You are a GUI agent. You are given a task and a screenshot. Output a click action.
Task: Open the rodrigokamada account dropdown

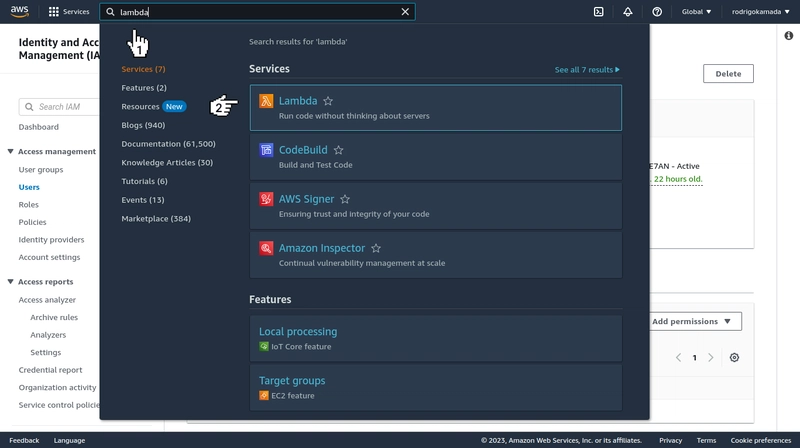pyautogui.click(x=760, y=12)
